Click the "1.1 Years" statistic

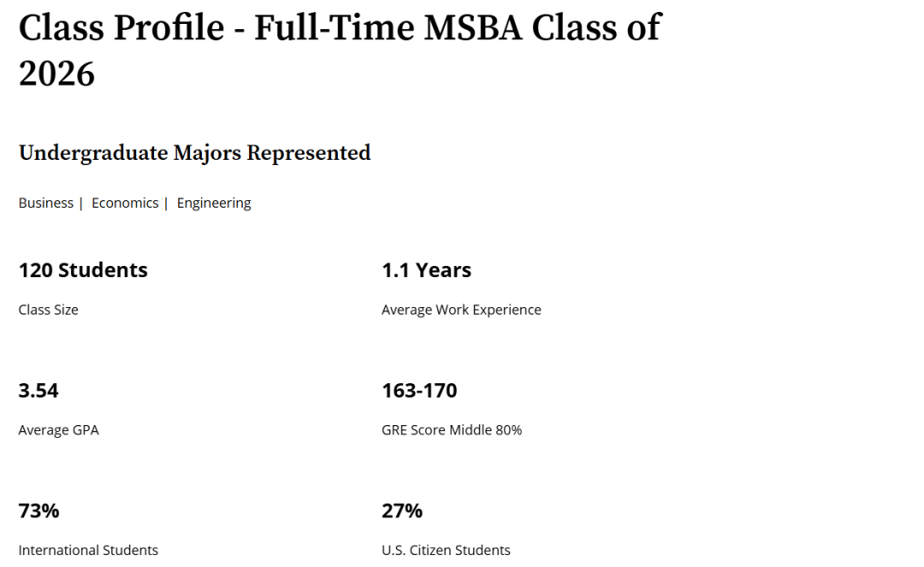pyautogui.click(x=426, y=270)
